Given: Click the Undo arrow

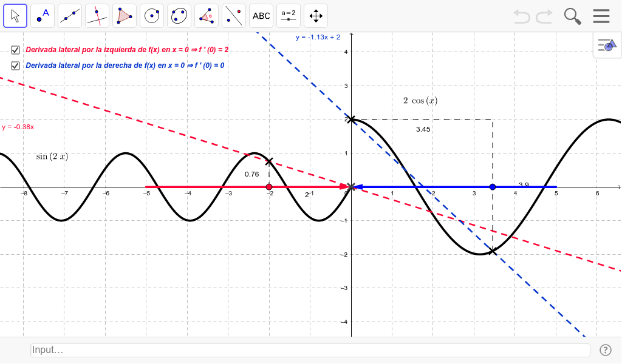Looking at the screenshot, I should point(522,16).
